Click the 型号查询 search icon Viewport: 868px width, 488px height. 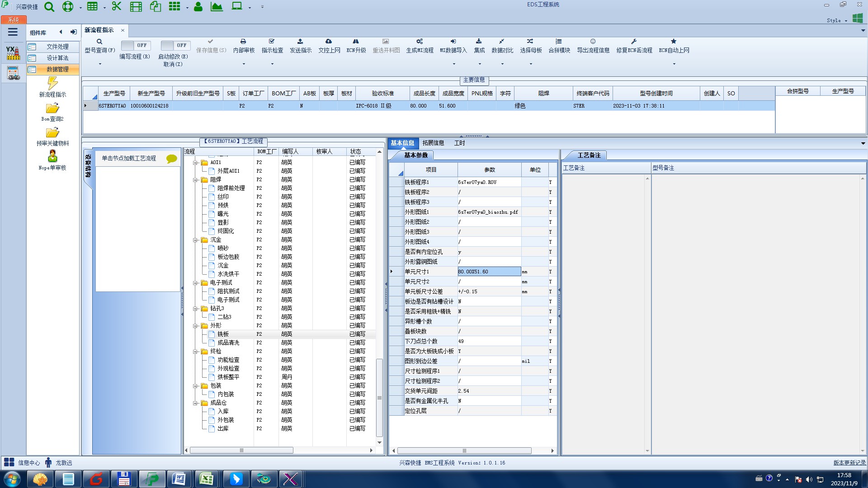click(x=99, y=42)
